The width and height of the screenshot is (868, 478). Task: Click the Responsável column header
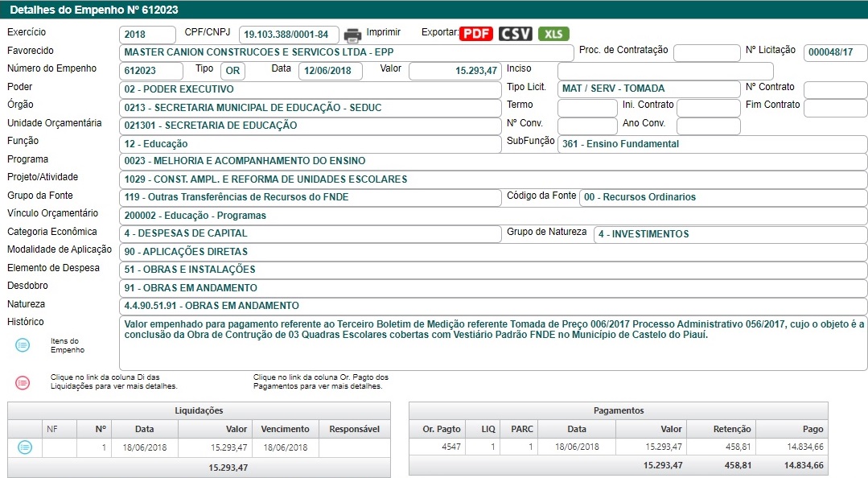coord(354,429)
